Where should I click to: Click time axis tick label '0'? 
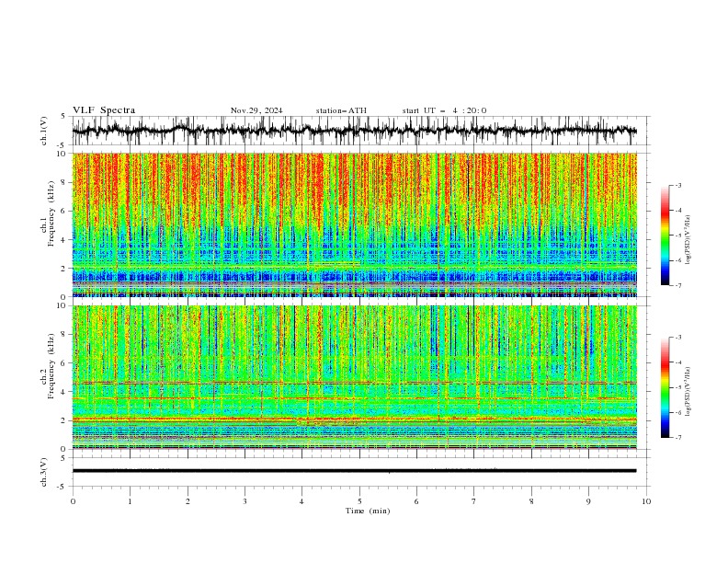tap(73, 501)
